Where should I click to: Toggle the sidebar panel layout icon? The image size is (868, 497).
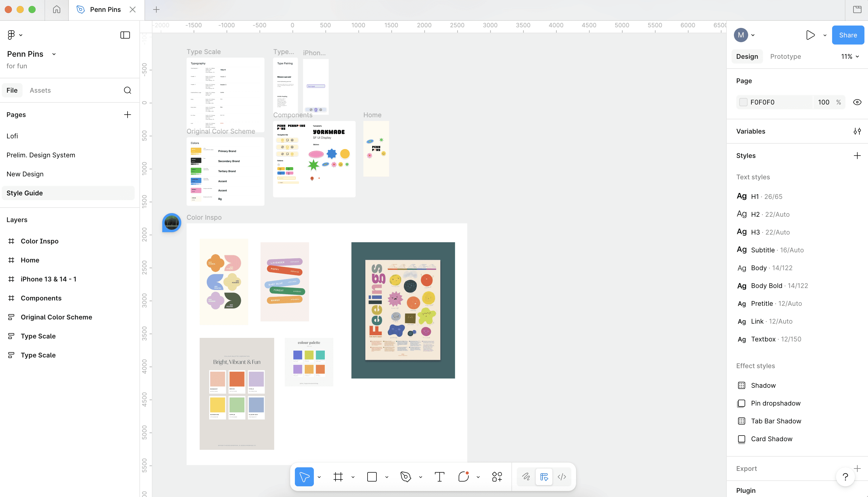pyautogui.click(x=125, y=35)
